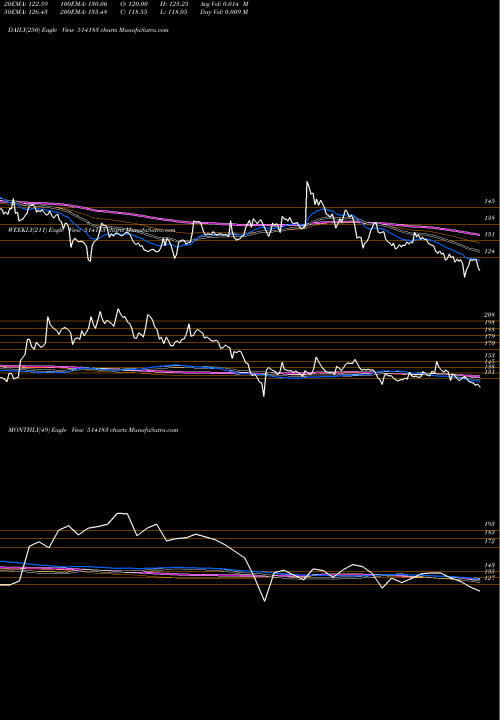Select the 200EMA: 133.48 reading
The image size is (500, 720).
(84, 12)
